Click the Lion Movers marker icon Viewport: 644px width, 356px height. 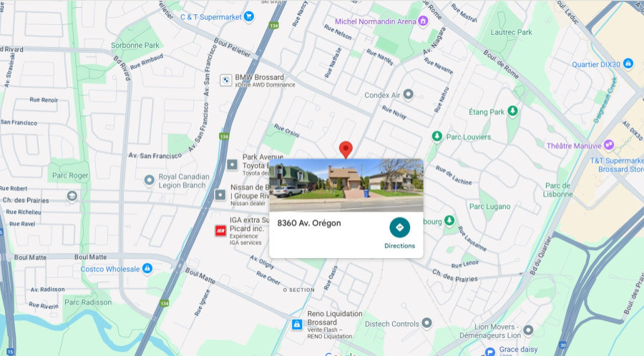click(x=528, y=330)
